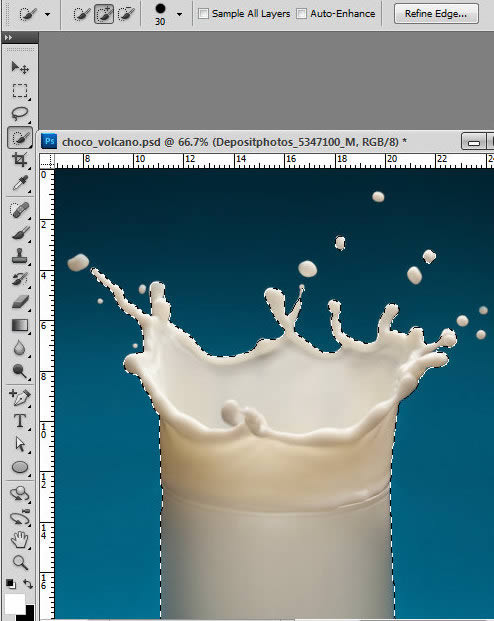Select the Eraser tool

(20, 302)
